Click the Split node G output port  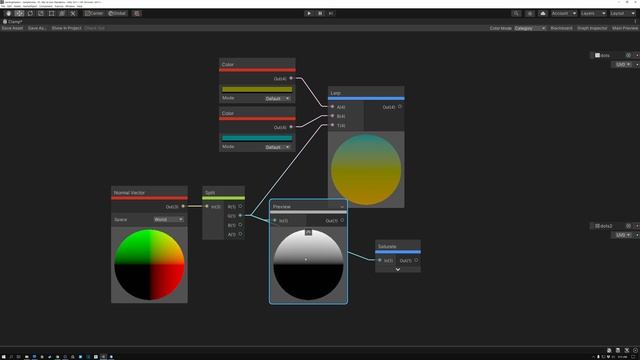(x=240, y=215)
